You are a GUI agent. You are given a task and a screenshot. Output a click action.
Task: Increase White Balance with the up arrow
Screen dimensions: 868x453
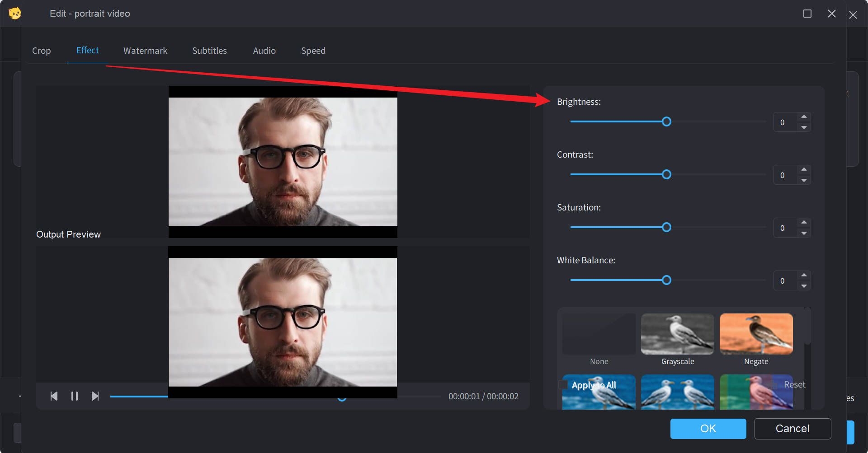pyautogui.click(x=804, y=275)
